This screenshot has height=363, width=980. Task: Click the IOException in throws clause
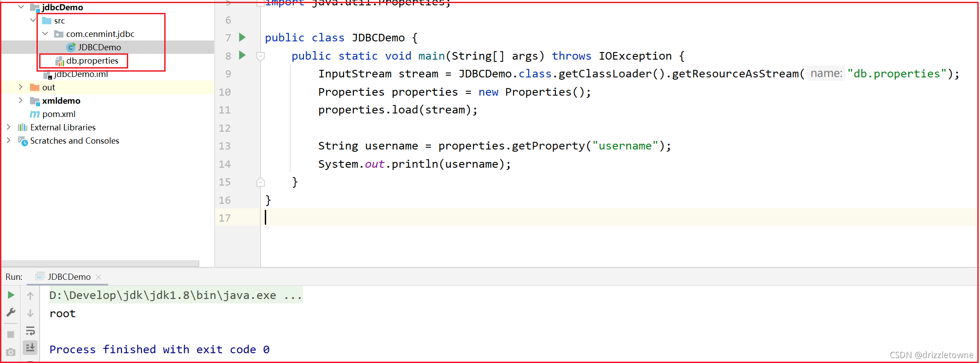[635, 56]
